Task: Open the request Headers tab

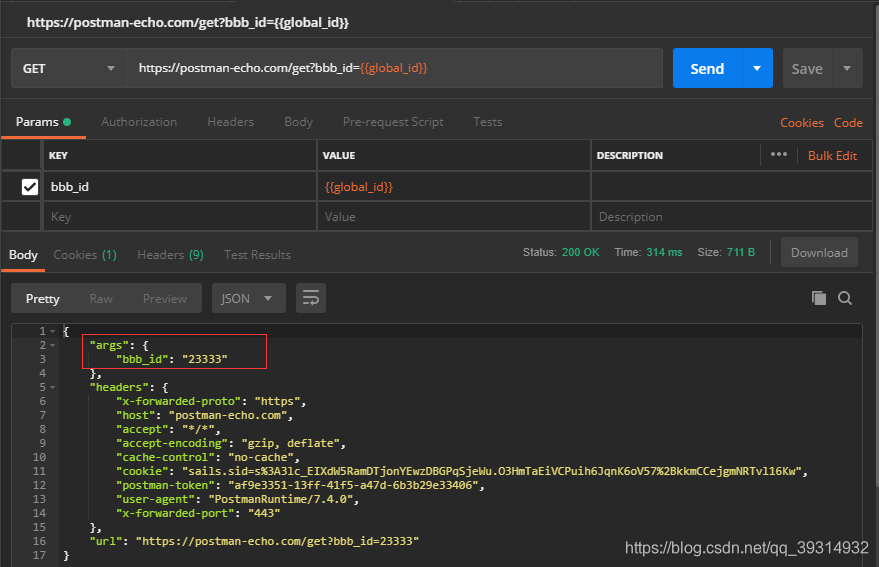Action: pyautogui.click(x=230, y=122)
